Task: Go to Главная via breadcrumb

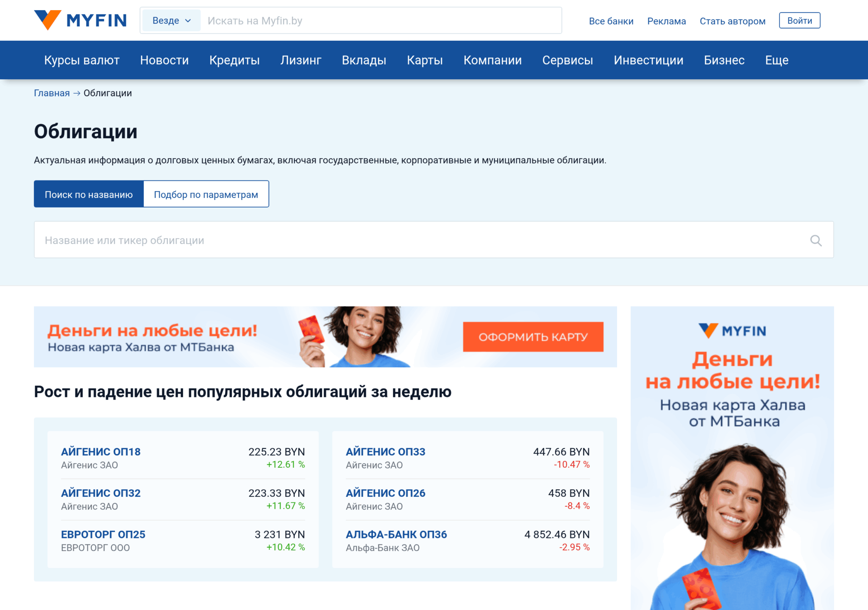Action: coord(52,93)
